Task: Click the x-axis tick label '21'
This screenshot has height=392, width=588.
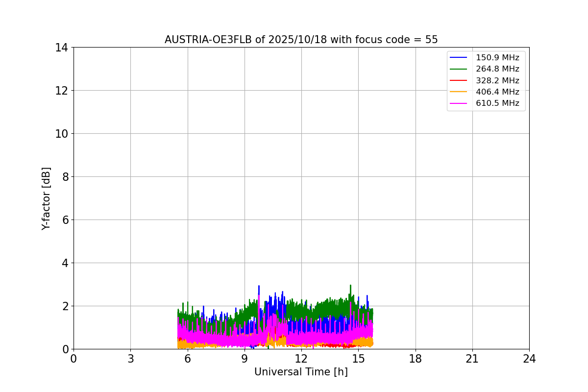Action: click(x=472, y=359)
